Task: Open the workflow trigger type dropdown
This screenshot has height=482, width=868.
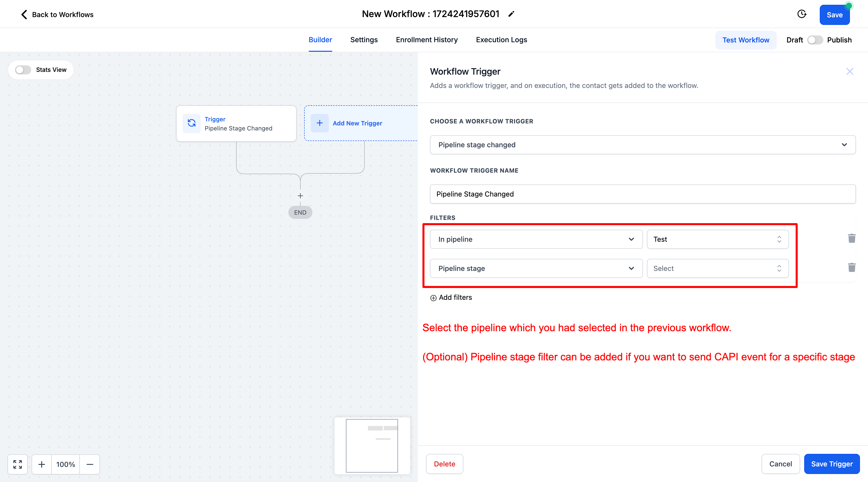Action: pos(642,144)
